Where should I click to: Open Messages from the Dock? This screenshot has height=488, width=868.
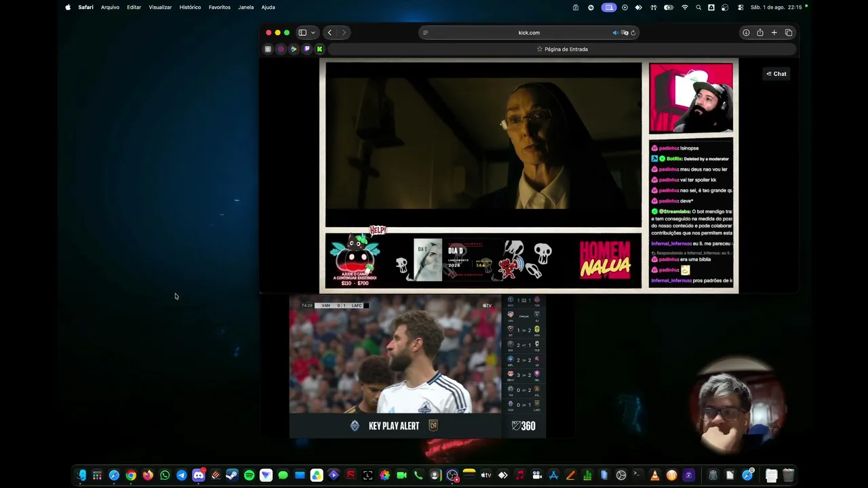click(283, 475)
